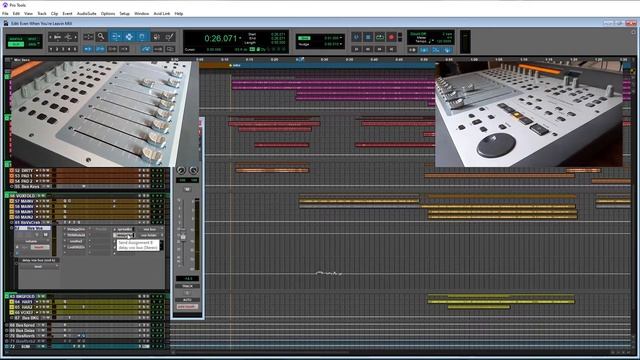Click the send pan knob on left
Viewport: 640px width, 360px height.
click(x=181, y=170)
